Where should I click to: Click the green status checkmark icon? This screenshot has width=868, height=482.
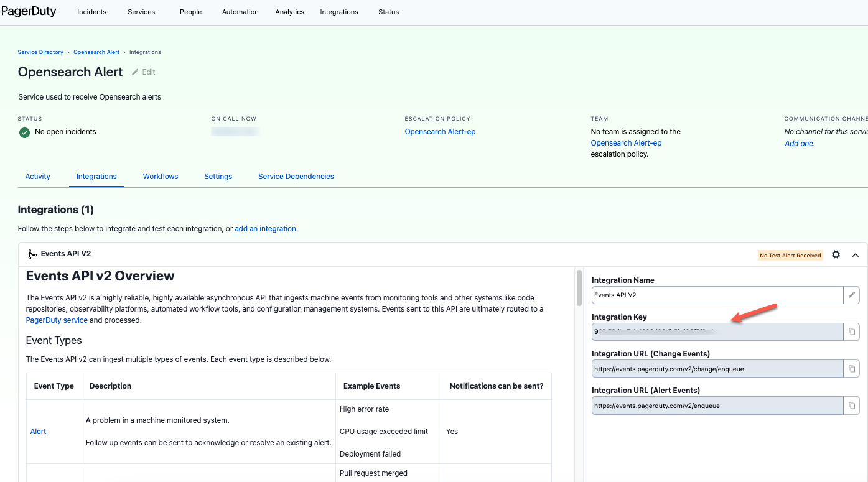point(24,132)
